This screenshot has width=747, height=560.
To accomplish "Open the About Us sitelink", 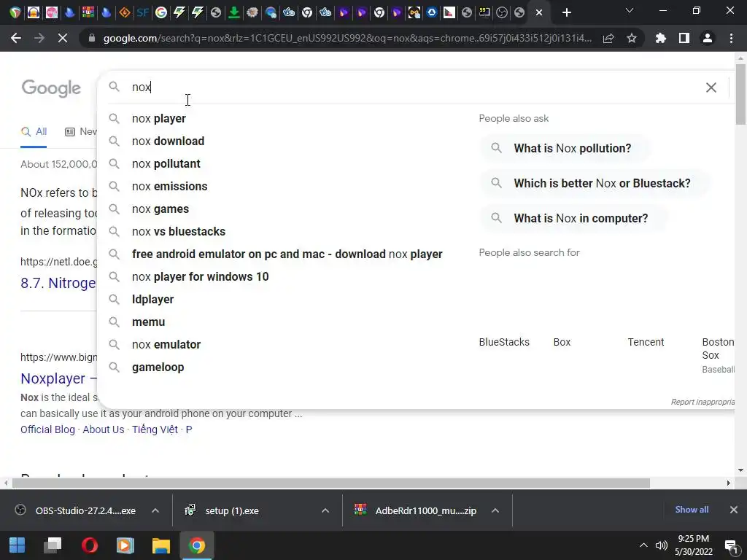I will [104, 429].
